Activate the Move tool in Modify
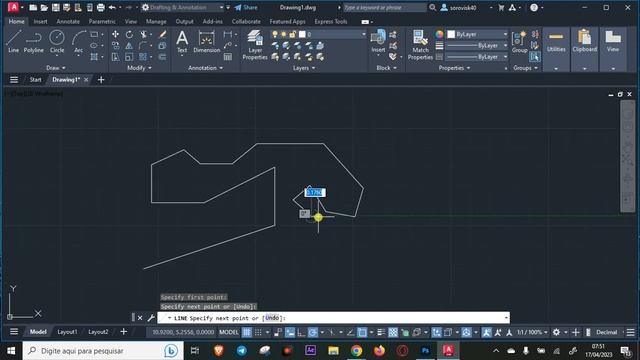 tap(116, 35)
